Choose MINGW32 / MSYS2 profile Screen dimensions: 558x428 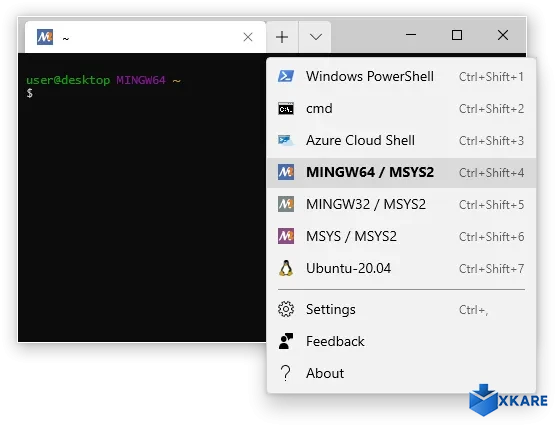[x=401, y=205]
